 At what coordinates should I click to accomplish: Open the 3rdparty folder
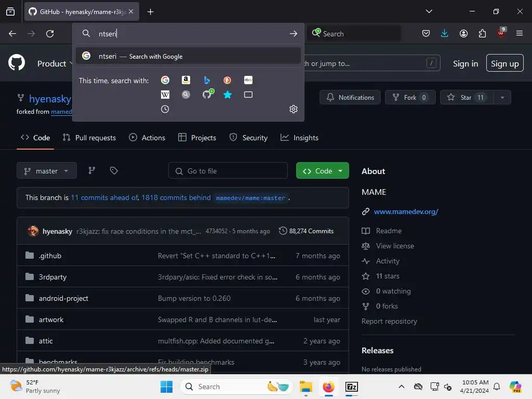(x=52, y=277)
